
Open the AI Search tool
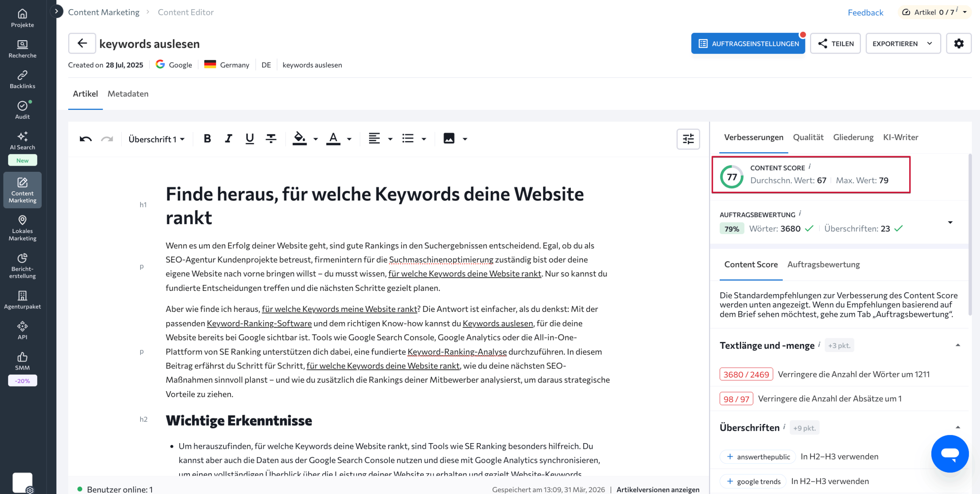[x=22, y=141]
